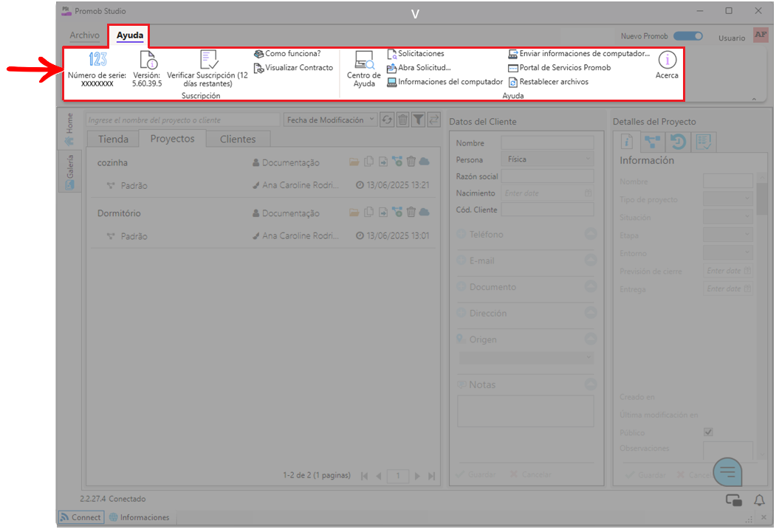Click Cancelar in Datos del Cliente

(x=530, y=474)
